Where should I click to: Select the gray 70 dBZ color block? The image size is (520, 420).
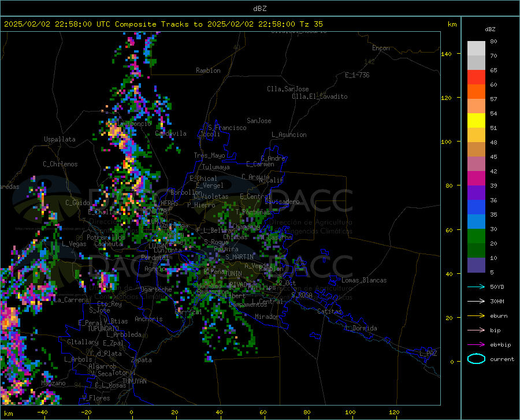[x=476, y=63]
